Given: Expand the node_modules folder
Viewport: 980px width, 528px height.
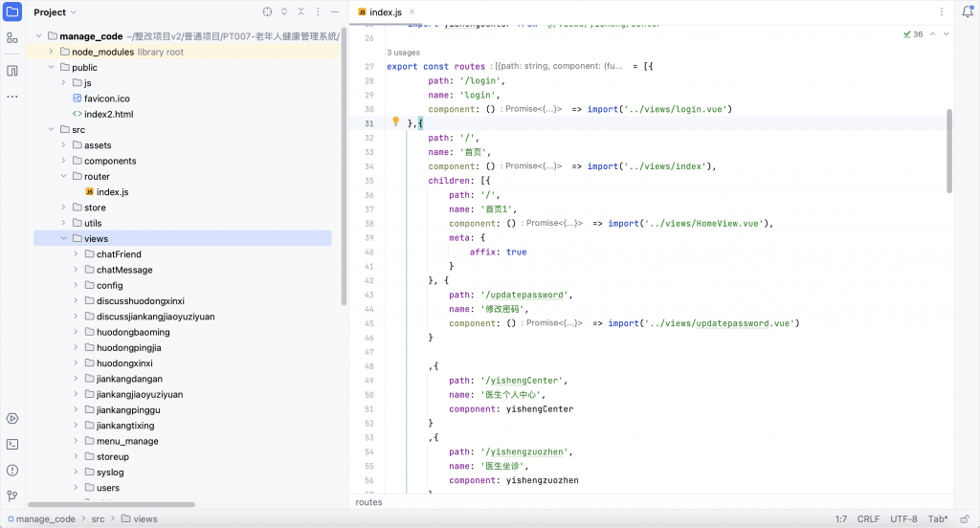Looking at the screenshot, I should point(52,52).
